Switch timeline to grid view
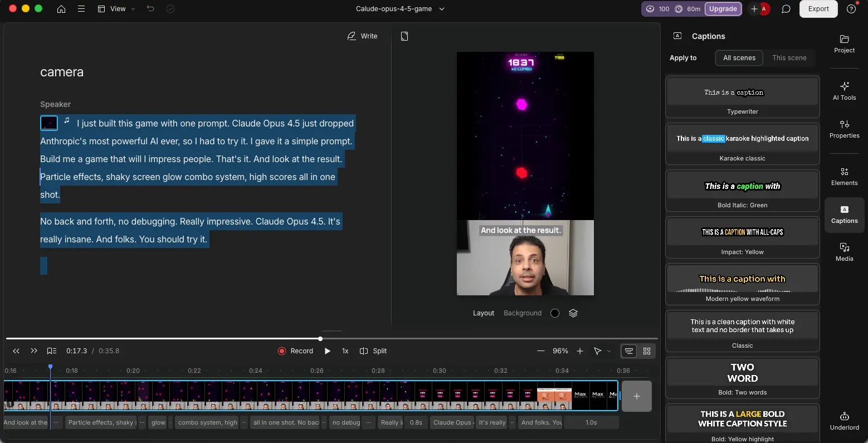 (647, 351)
